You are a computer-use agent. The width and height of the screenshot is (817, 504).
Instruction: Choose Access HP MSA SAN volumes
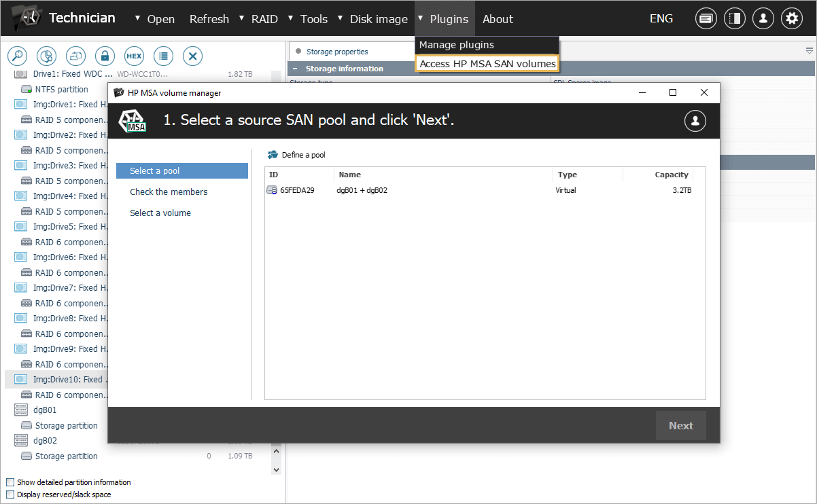pyautogui.click(x=487, y=64)
